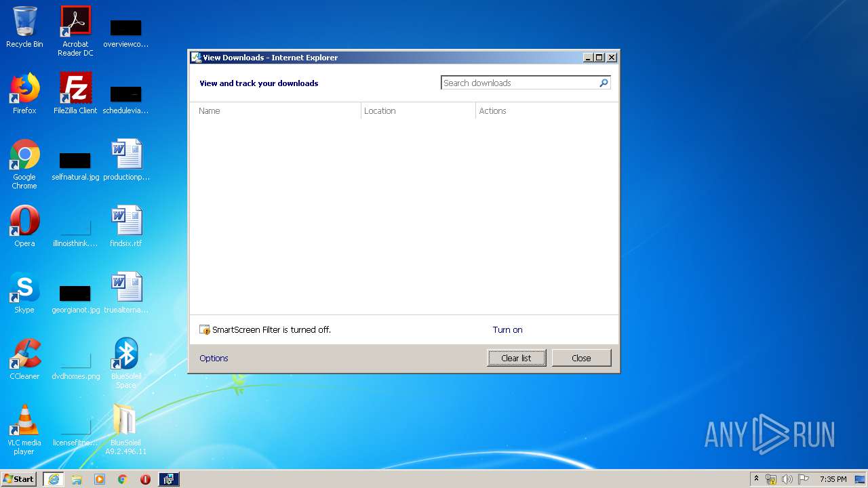
Task: Open volume control tray icon
Action: [787, 479]
